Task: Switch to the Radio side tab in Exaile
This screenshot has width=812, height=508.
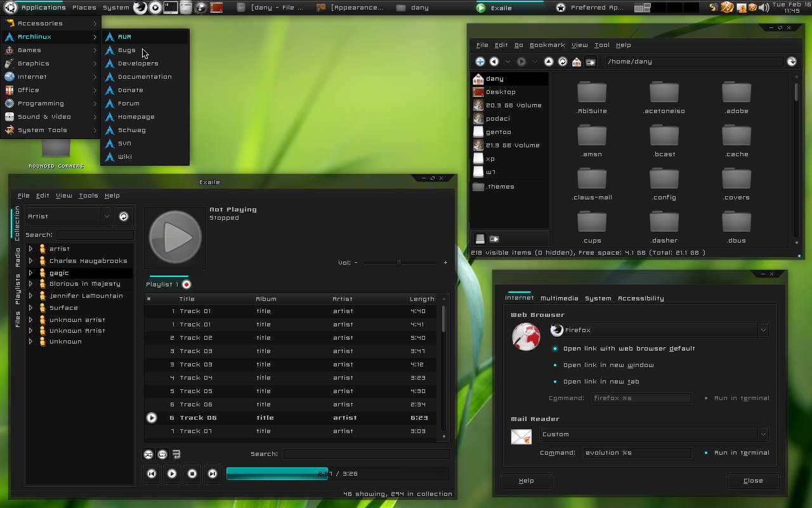Action: (17, 257)
